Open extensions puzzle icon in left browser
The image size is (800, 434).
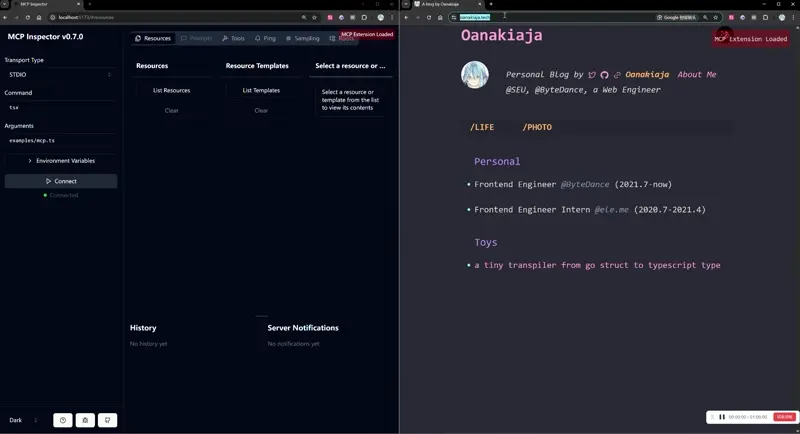tap(364, 17)
